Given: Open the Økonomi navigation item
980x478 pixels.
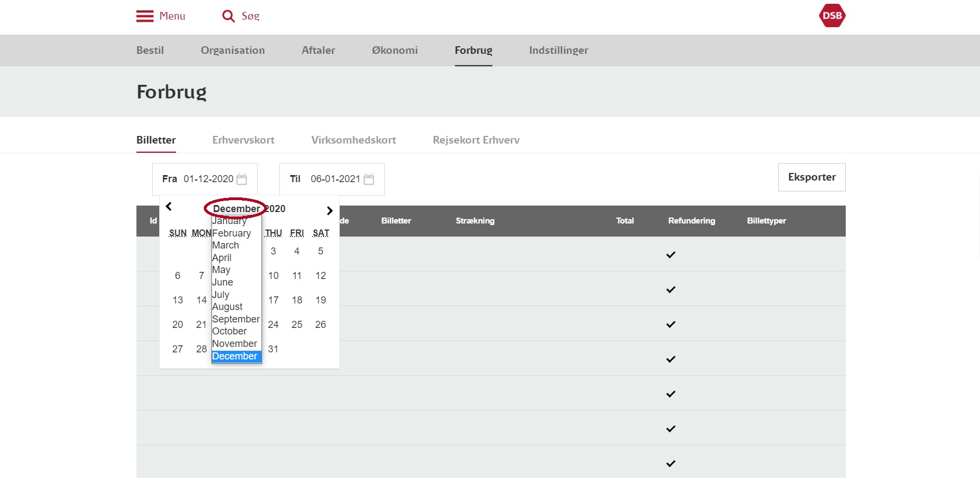Looking at the screenshot, I should pos(395,50).
